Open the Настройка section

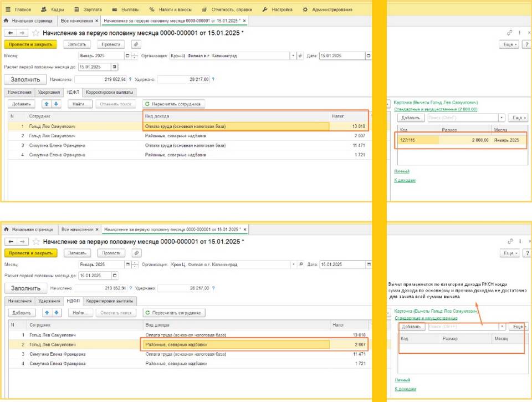pyautogui.click(x=277, y=9)
